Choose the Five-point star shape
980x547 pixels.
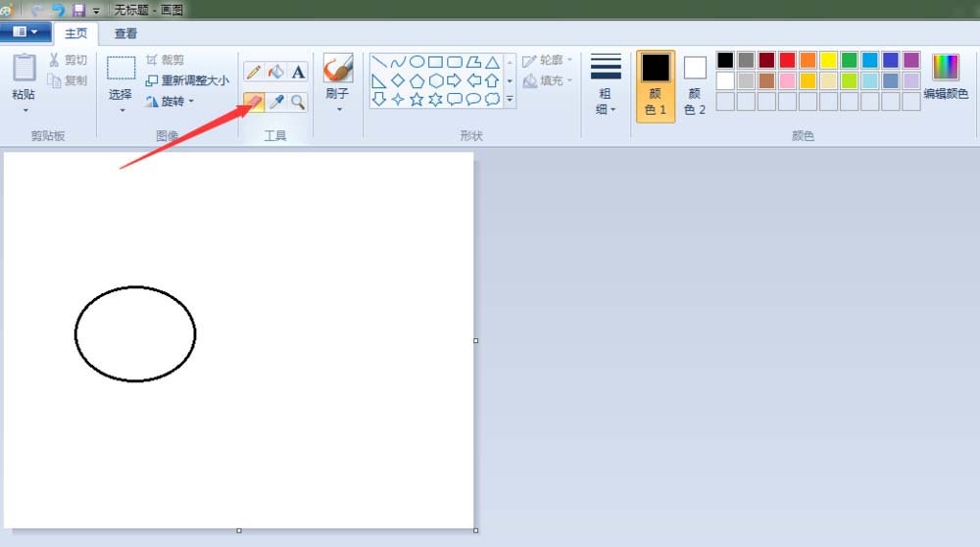(x=416, y=99)
